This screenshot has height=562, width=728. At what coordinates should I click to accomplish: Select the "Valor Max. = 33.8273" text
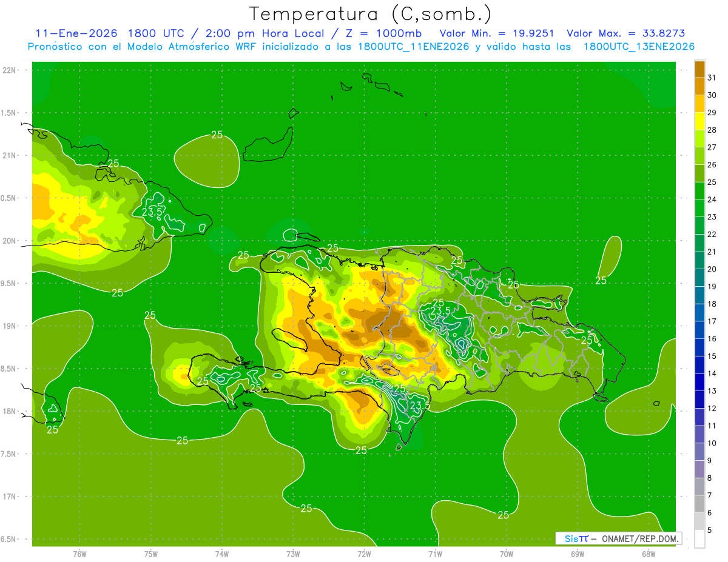tap(625, 33)
